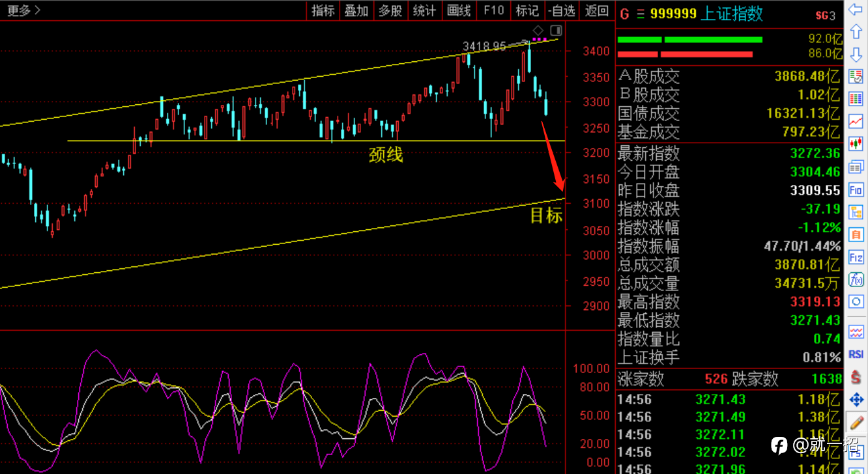
Task: Select the pencil drawing tool icon
Action: point(856,422)
